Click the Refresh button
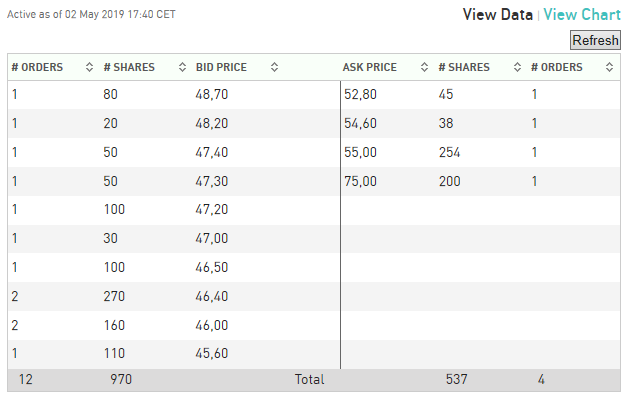 click(595, 40)
